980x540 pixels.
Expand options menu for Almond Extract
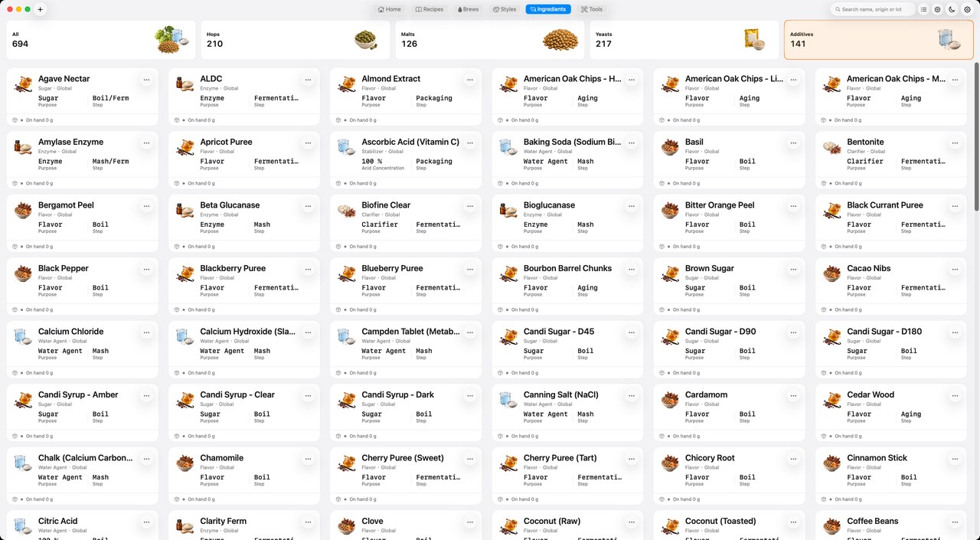[x=469, y=79]
